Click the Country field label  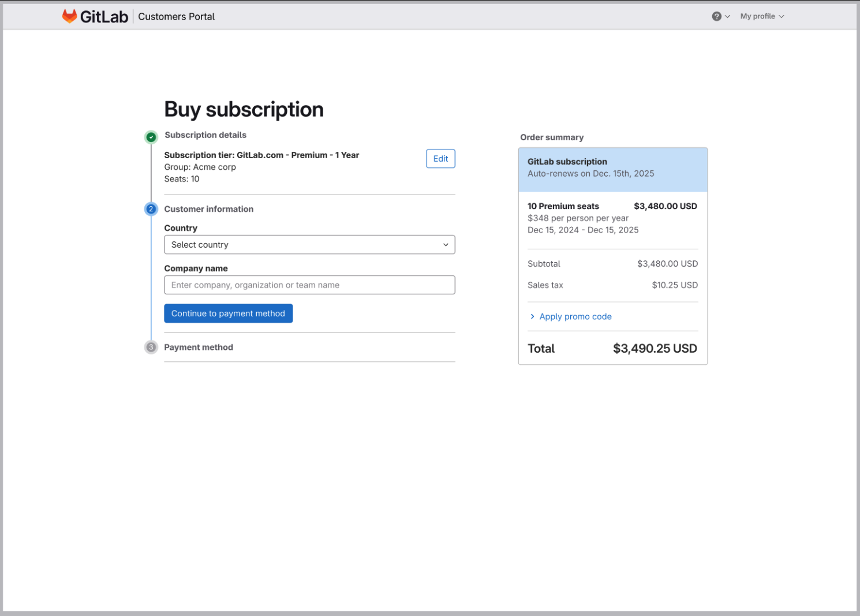pos(181,228)
